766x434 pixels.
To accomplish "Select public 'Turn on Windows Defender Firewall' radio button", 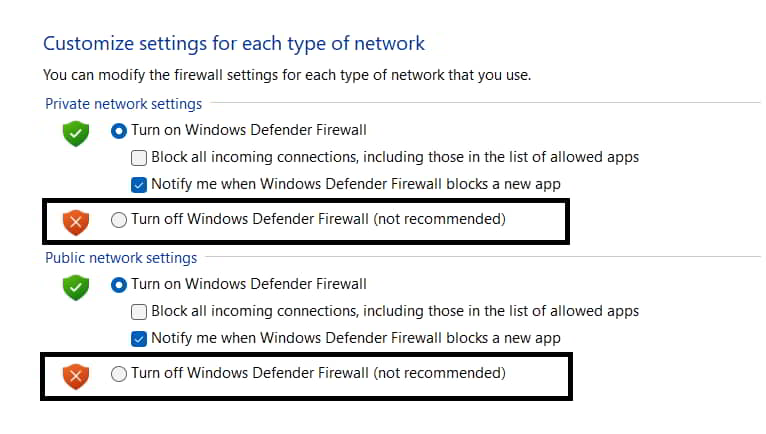I will [119, 284].
